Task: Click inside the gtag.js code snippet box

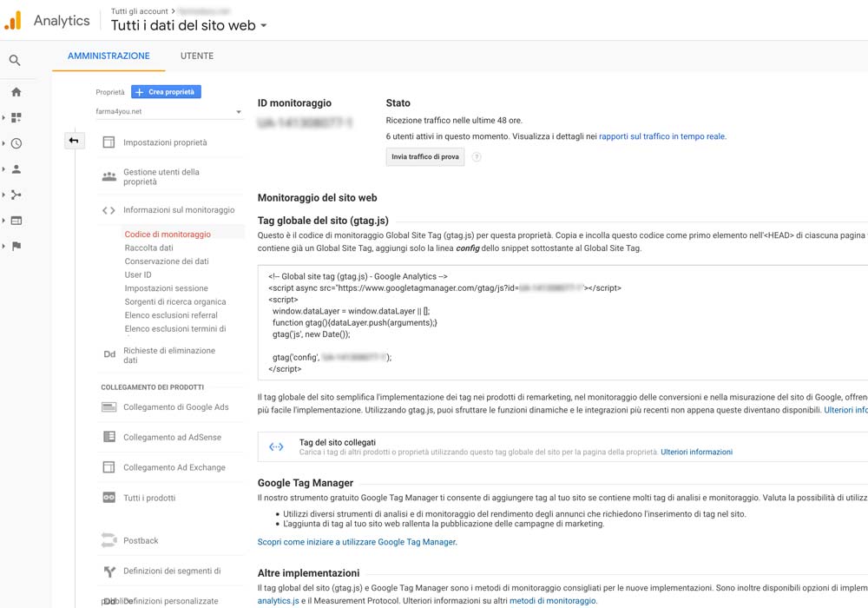Action: (x=562, y=322)
